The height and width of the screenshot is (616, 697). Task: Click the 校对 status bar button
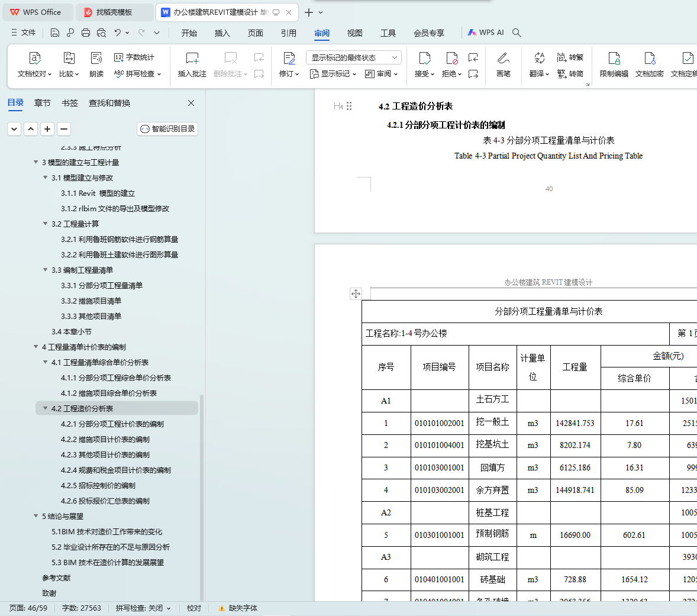pyautogui.click(x=194, y=608)
